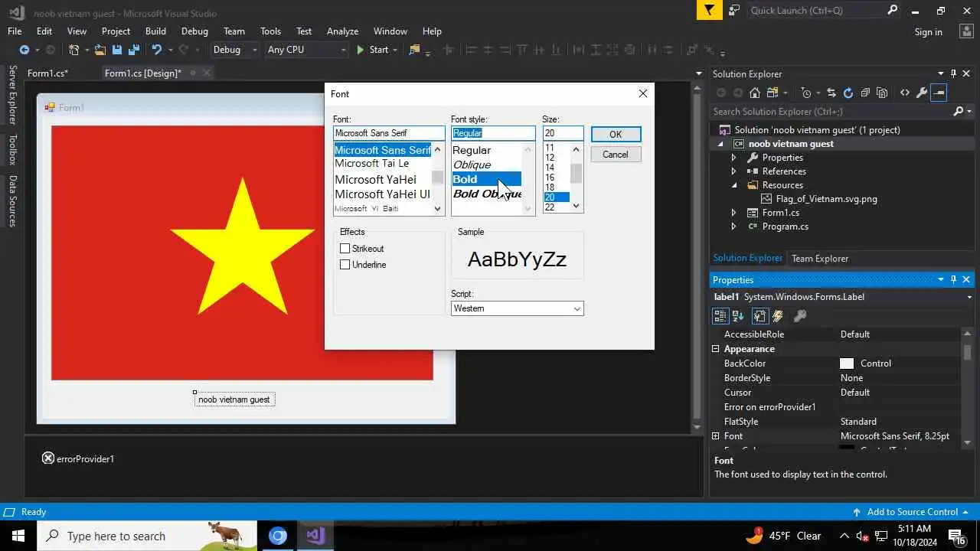Click Cancel in the Font dialog
The width and height of the screenshot is (980, 551).
[x=616, y=155]
